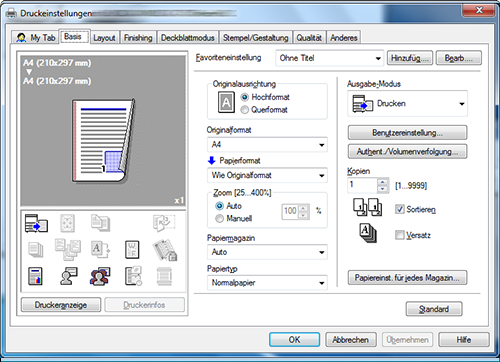Image resolution: width=500 pixels, height=362 pixels.
Task: Open the Papiermagazin dropdown set to Auto
Action: (267, 252)
